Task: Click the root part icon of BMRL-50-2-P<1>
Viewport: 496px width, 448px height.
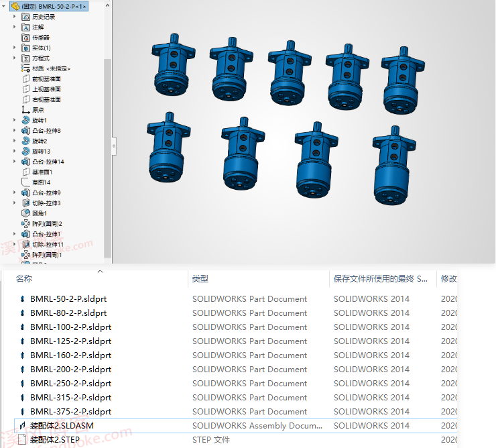Action: click(15, 6)
